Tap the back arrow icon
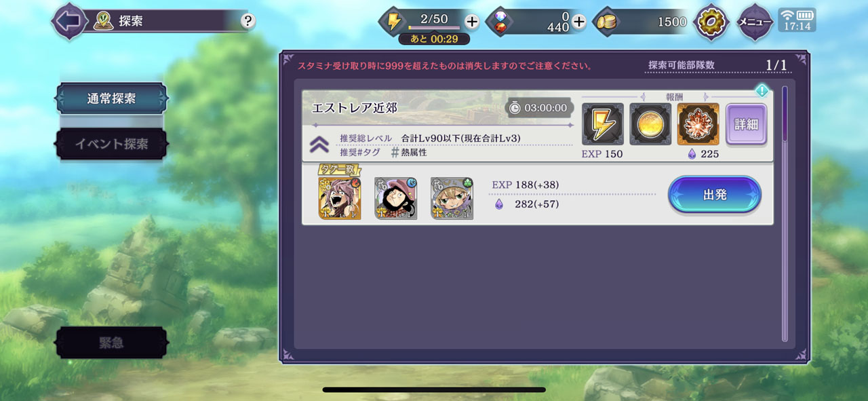 click(69, 21)
